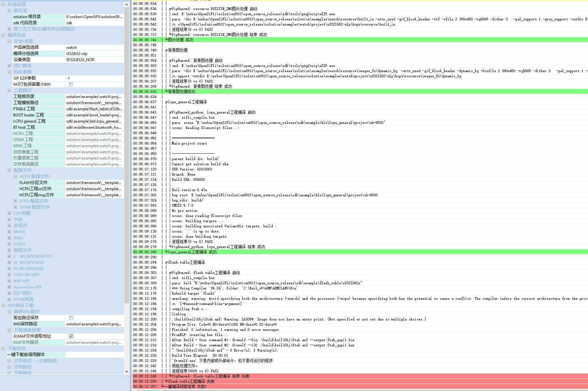Expand the 第三方工具 group
The width and height of the screenshot is (588, 391).
(9, 29)
